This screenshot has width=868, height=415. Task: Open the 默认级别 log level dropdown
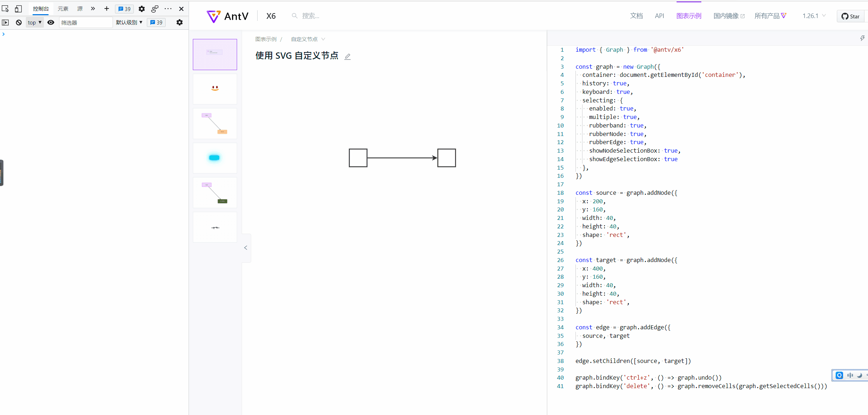tap(129, 22)
